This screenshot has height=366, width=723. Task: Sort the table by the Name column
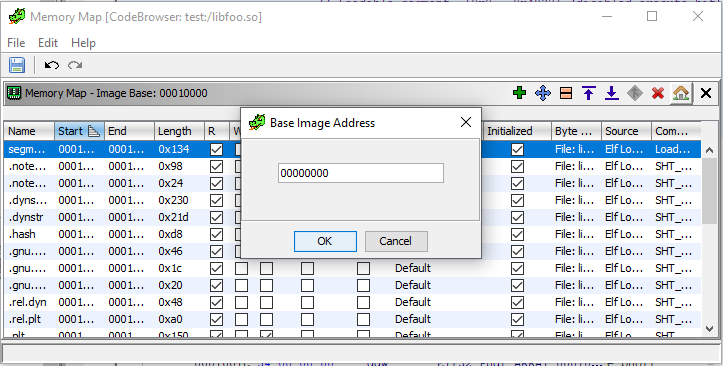pyautogui.click(x=29, y=131)
